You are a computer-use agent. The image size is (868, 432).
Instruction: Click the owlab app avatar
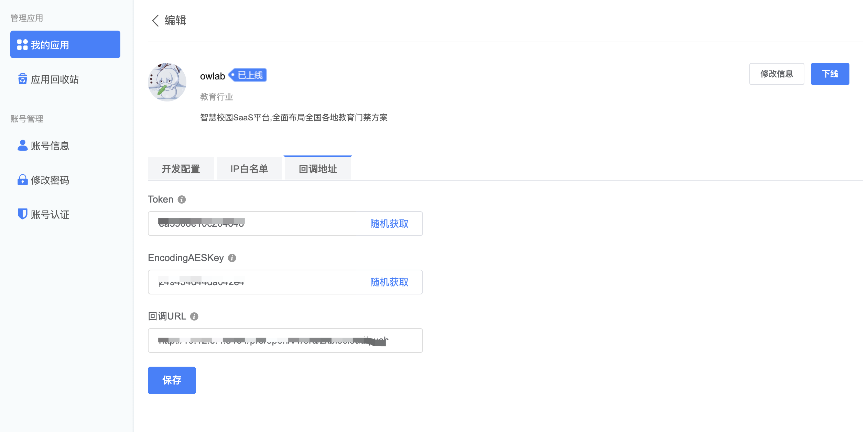tap(167, 82)
